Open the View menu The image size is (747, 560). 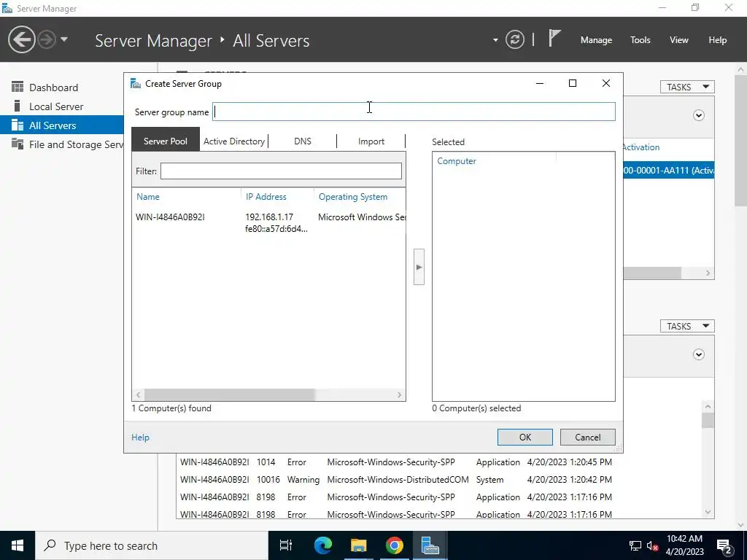tap(679, 40)
